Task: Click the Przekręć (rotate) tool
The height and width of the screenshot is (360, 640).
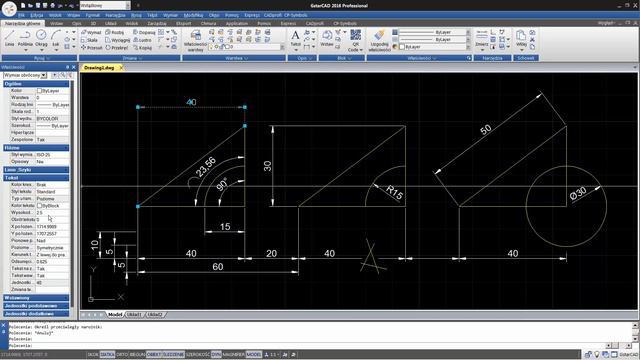Action: [x=117, y=48]
